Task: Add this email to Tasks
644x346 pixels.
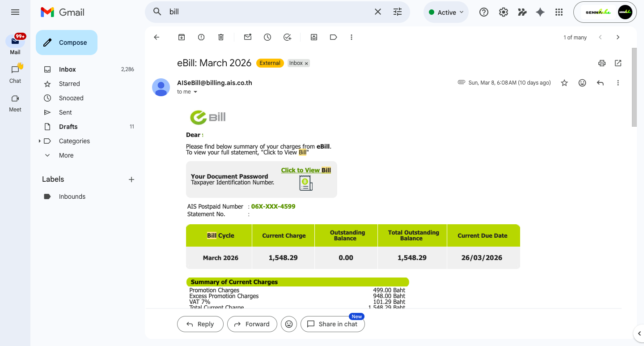Action: 288,38
